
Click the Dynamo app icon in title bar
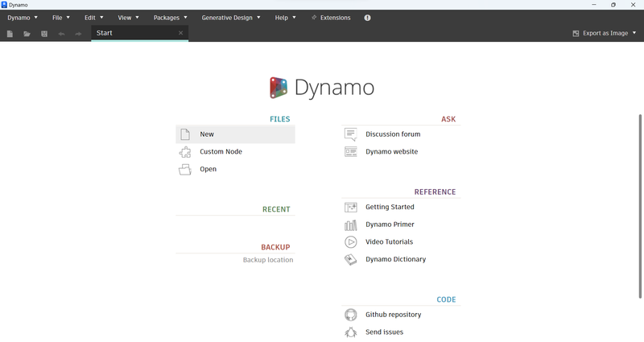click(x=4, y=5)
